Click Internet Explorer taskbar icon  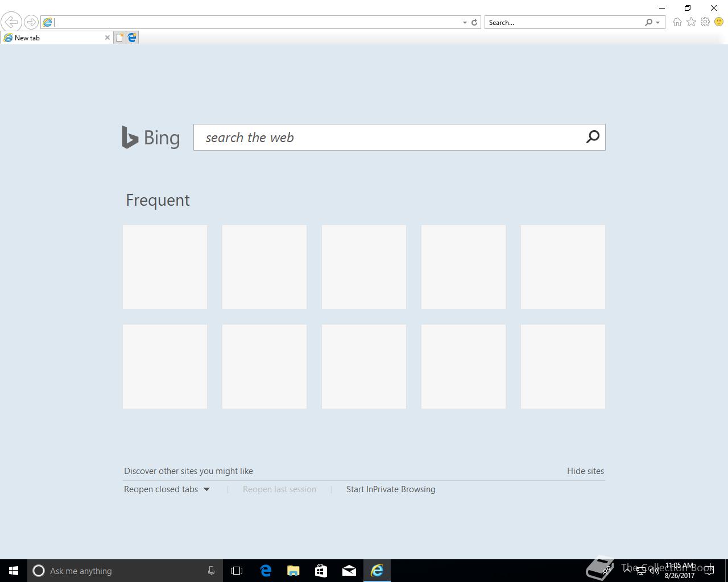[x=377, y=571]
